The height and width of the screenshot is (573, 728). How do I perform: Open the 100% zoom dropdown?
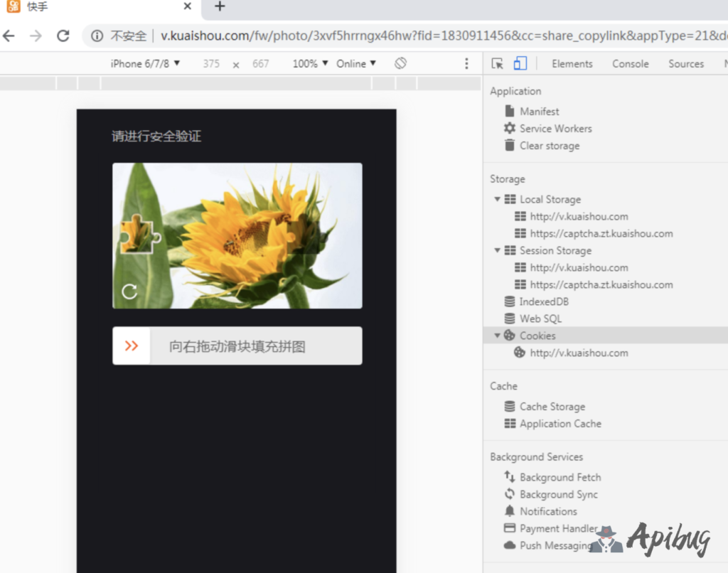click(x=311, y=64)
